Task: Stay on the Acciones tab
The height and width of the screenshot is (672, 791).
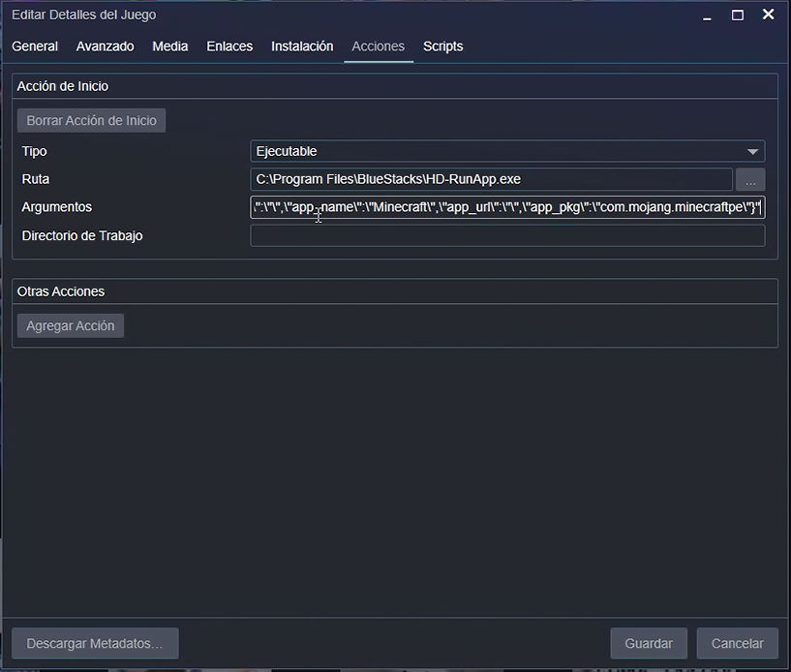Action: (x=378, y=46)
